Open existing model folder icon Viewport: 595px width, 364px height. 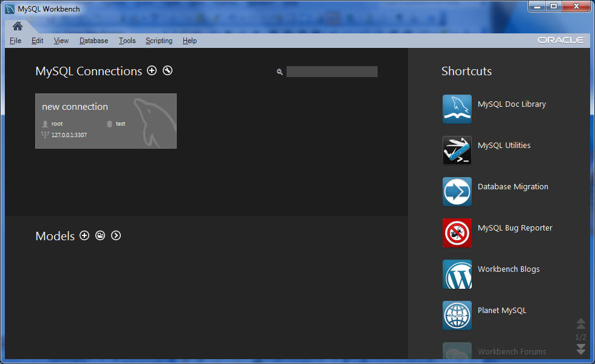(x=100, y=235)
